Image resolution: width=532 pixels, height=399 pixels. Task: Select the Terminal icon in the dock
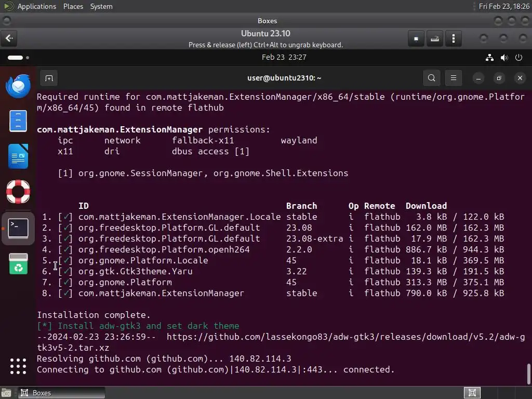coord(18,228)
